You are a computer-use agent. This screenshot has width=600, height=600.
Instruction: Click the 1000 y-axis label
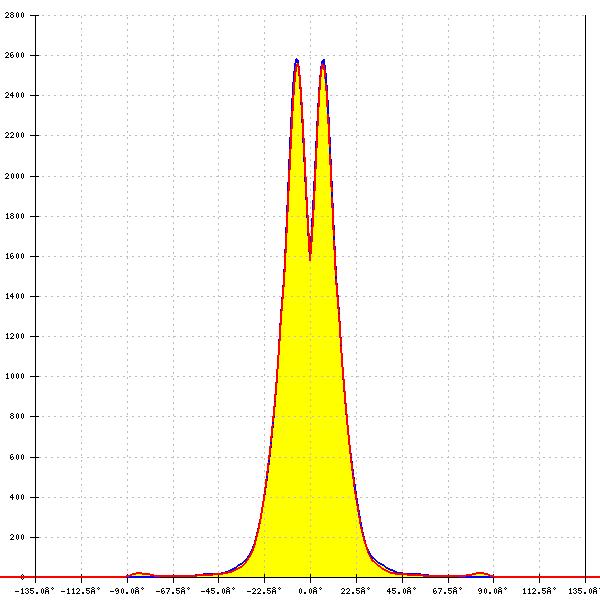click(15, 376)
